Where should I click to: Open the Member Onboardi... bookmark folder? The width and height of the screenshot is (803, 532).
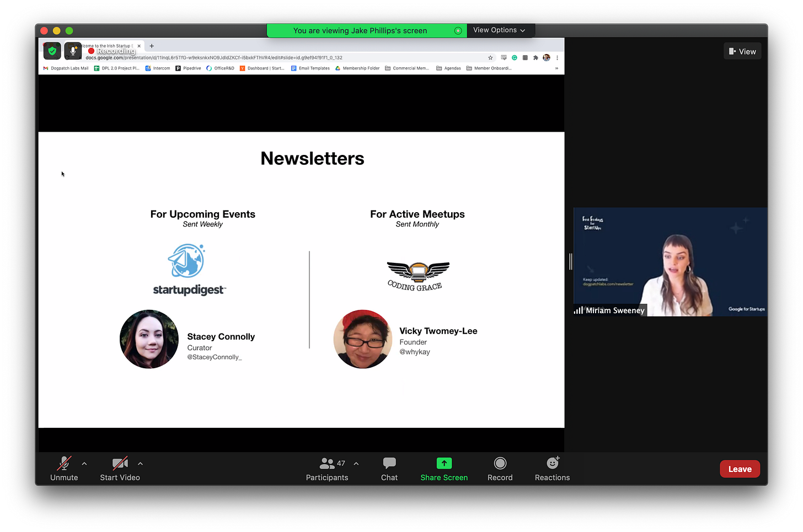coord(489,68)
